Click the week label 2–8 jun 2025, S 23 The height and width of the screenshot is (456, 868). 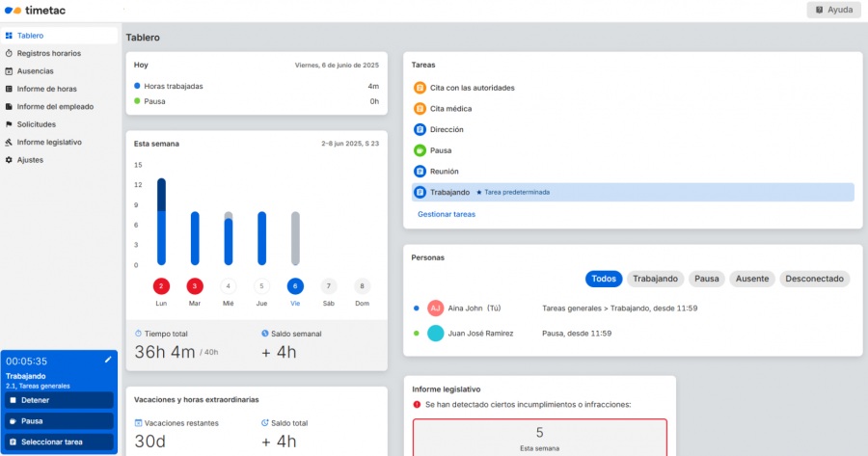coord(350,144)
